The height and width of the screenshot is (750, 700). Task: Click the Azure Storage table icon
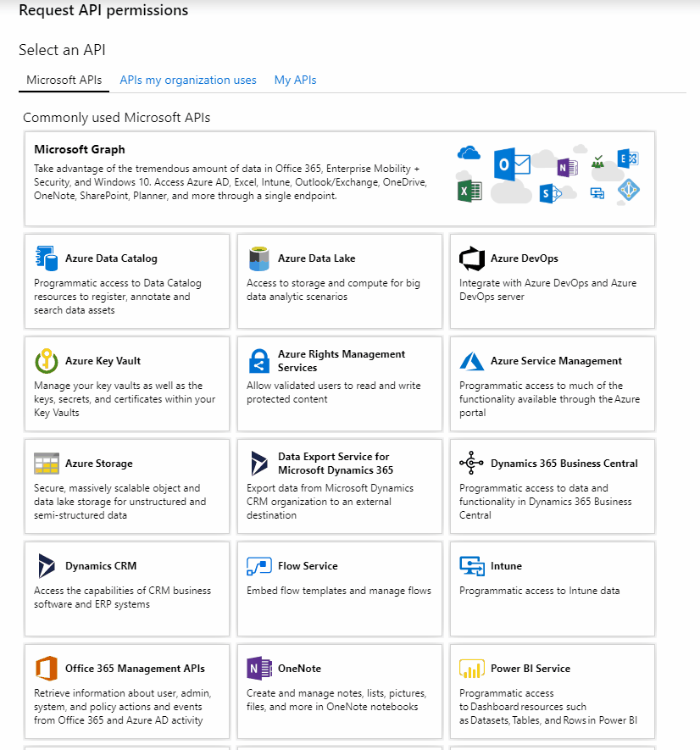(47, 464)
